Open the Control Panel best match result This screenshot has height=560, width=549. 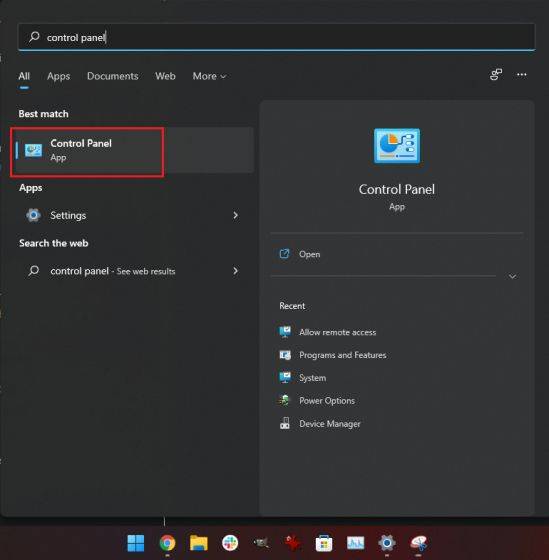click(x=133, y=150)
